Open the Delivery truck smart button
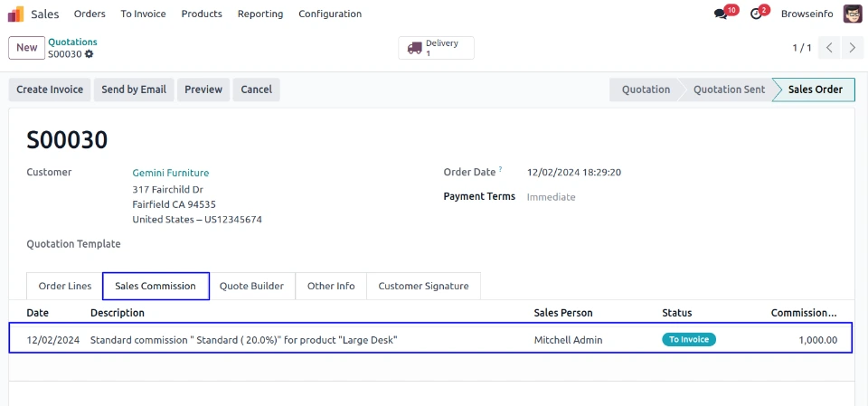Screen dimensions: 868x406 pyautogui.click(x=436, y=48)
